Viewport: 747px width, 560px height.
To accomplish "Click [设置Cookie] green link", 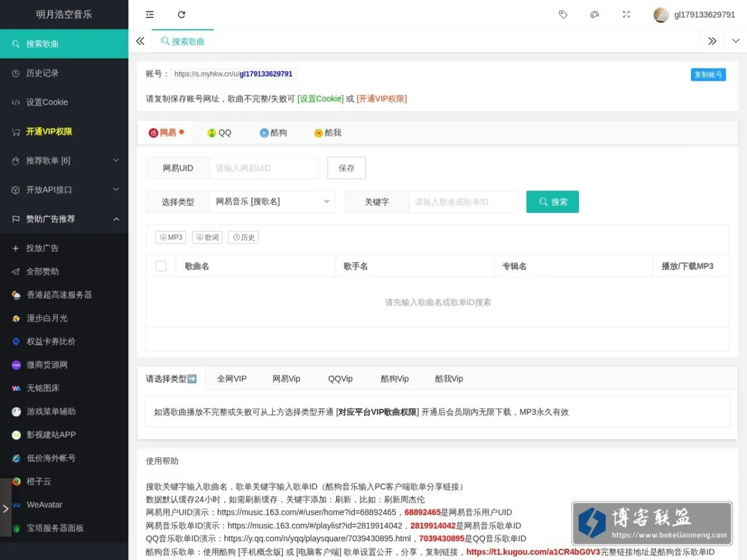I will pyautogui.click(x=321, y=98).
